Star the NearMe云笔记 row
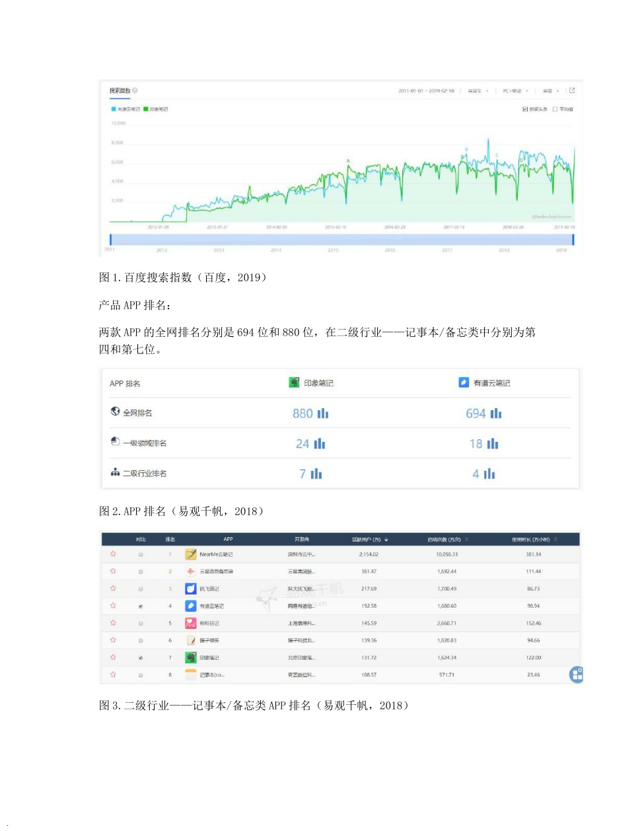Screen dimensions: 644x831 [x=113, y=554]
